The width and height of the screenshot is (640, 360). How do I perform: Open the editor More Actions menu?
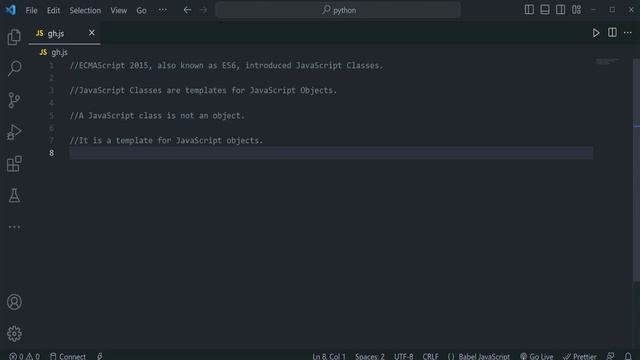pyautogui.click(x=628, y=33)
